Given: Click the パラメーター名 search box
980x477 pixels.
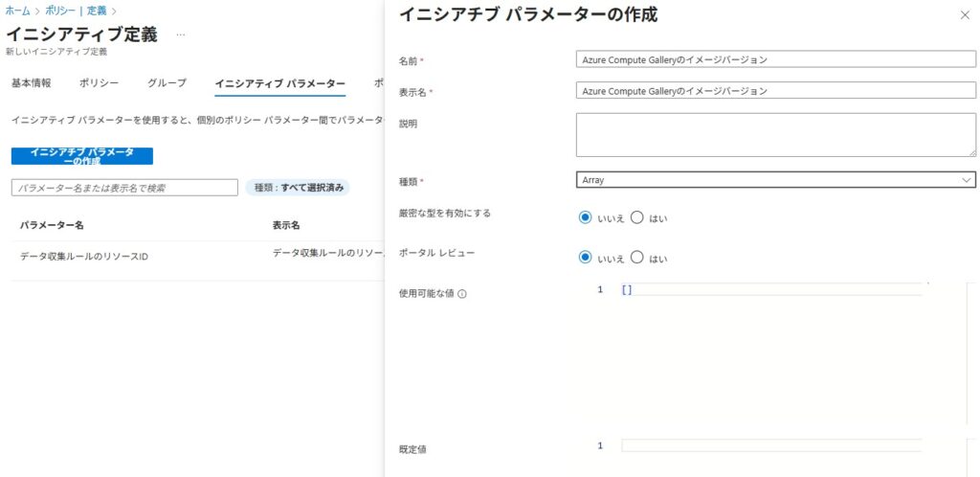Looking at the screenshot, I should tap(124, 188).
